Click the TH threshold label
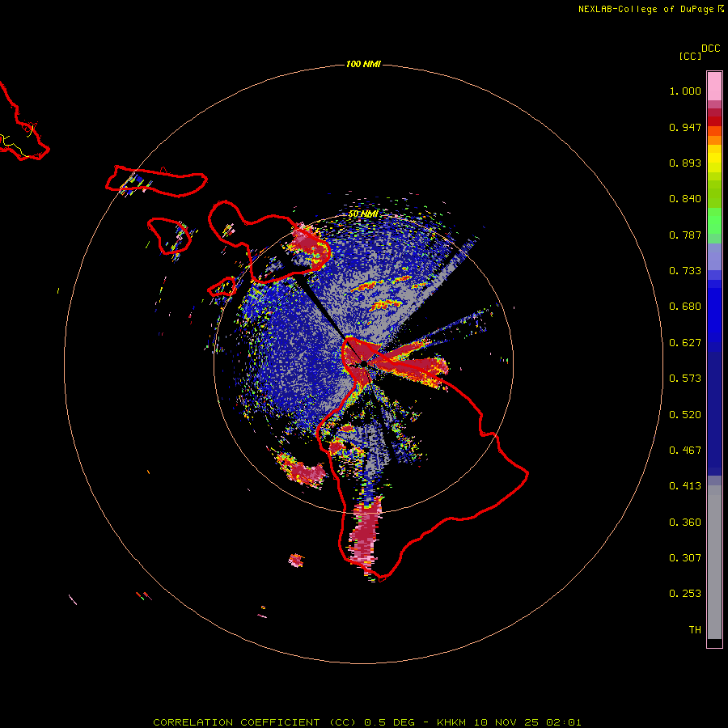This screenshot has width=728, height=728. [695, 630]
